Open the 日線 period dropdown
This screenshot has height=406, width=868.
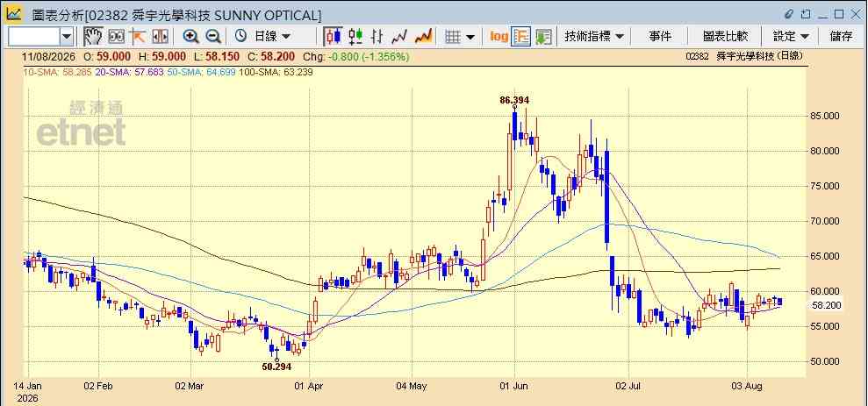coord(272,37)
